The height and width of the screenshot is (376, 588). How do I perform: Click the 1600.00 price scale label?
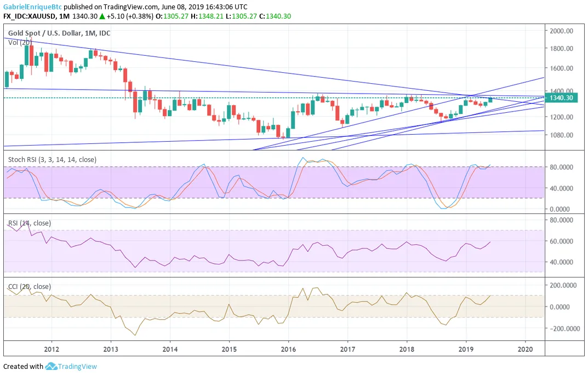coord(561,68)
